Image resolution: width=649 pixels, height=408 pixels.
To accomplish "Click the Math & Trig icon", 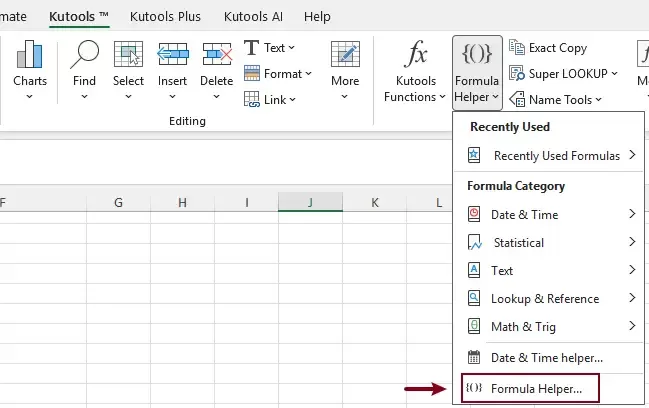I will 474,326.
